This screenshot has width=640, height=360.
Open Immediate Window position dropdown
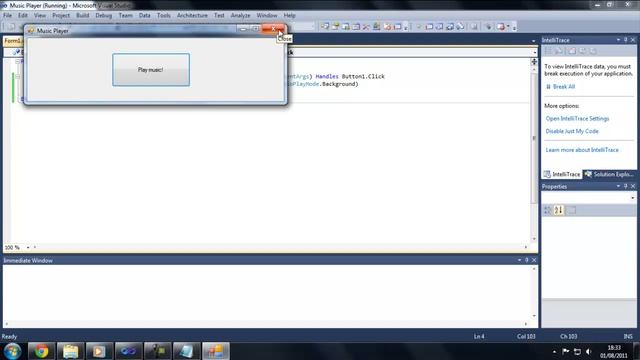(x=519, y=260)
